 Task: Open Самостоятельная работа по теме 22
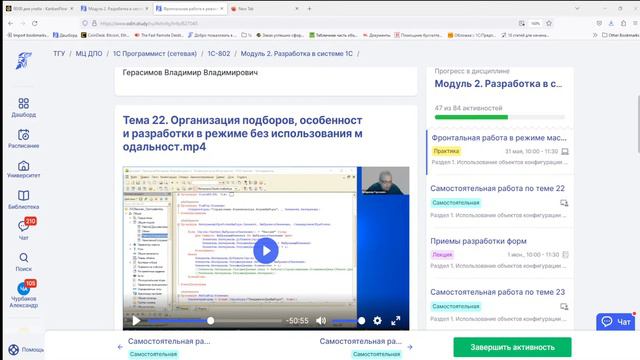497,189
